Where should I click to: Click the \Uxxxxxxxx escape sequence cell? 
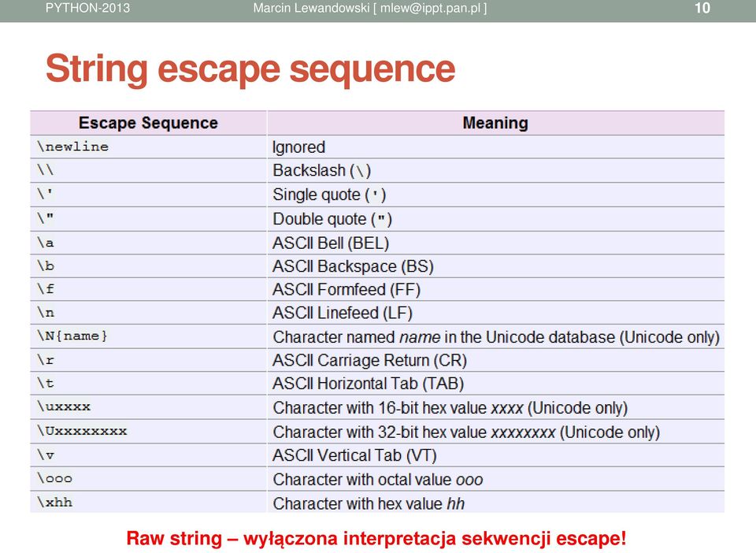149,431
